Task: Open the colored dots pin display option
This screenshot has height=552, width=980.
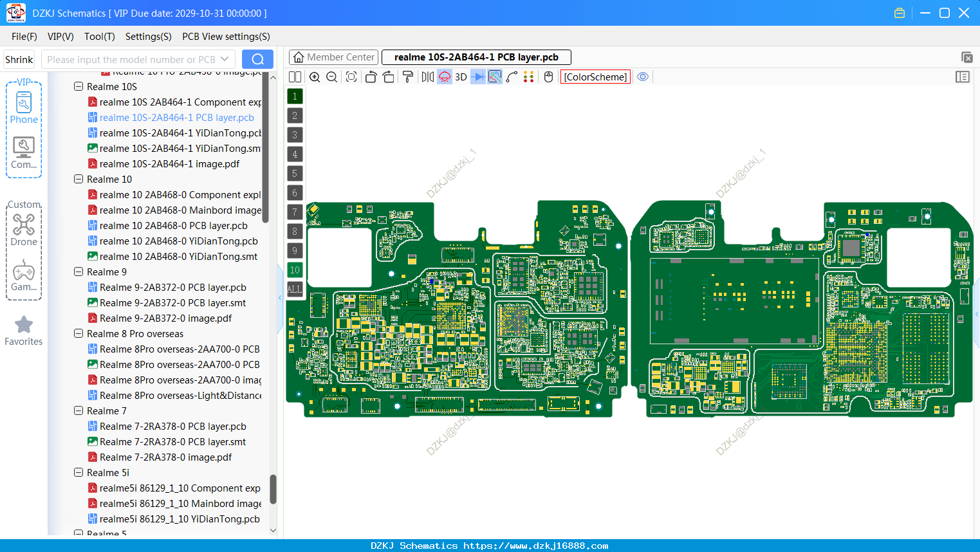Action: tap(529, 77)
